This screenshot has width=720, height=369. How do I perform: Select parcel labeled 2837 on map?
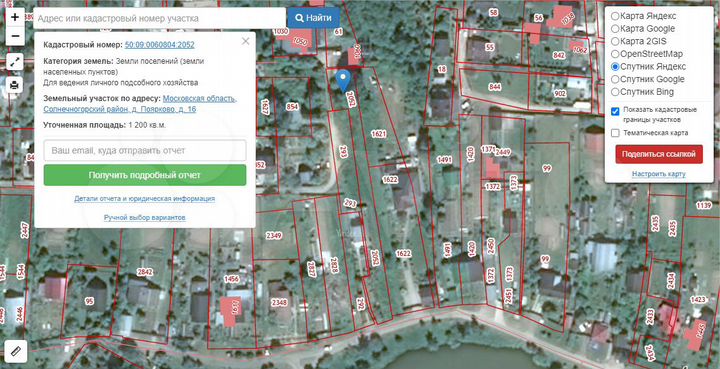311,269
